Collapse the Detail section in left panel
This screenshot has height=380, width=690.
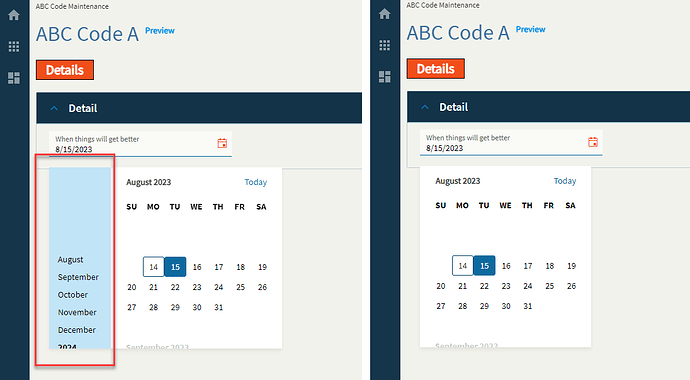[54, 108]
